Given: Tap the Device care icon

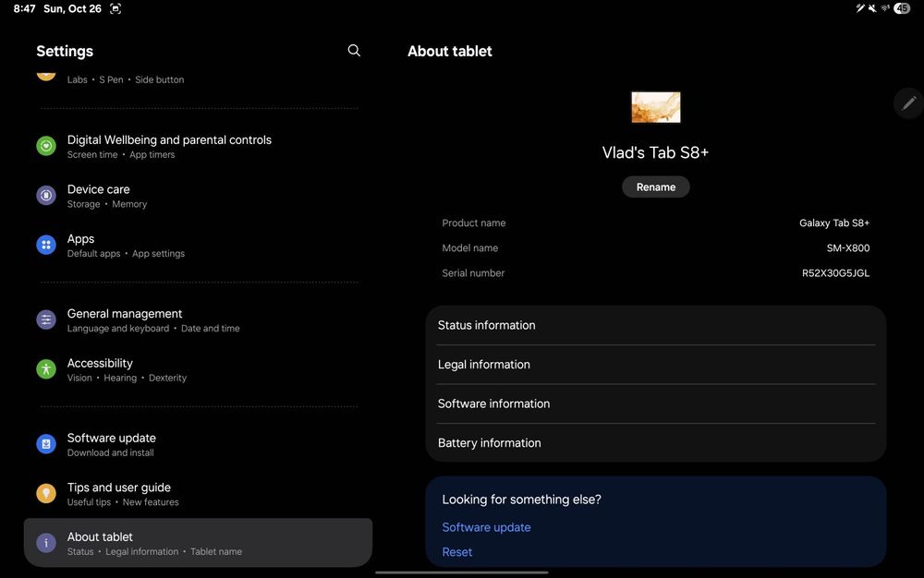Looking at the screenshot, I should 46,196.
